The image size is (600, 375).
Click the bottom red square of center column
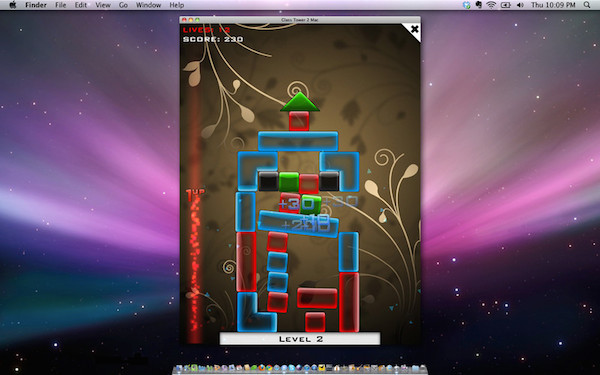[x=277, y=302]
